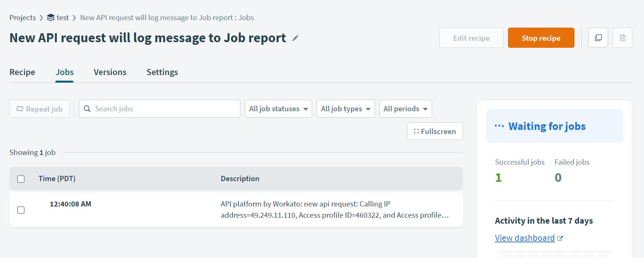Navigate to Projects in the breadcrumb
Screen dimensions: 644x258
point(22,18)
